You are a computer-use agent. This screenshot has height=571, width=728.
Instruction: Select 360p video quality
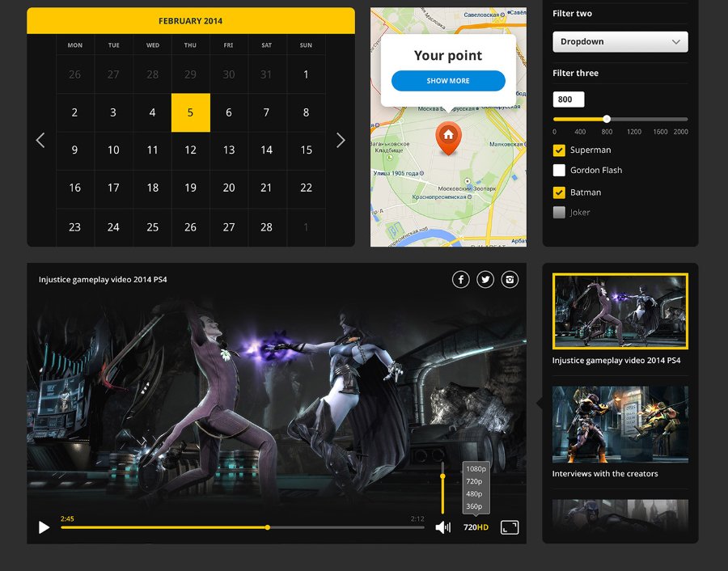click(x=474, y=506)
